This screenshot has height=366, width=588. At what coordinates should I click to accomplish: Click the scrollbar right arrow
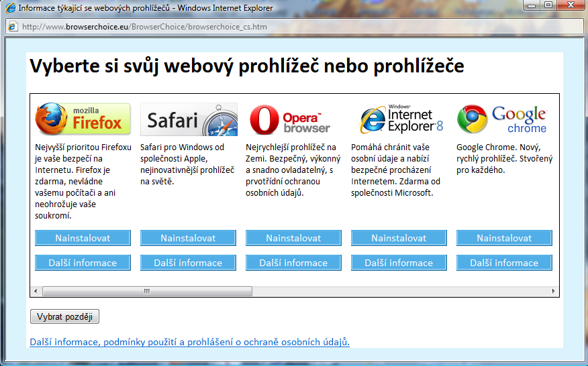(x=554, y=291)
